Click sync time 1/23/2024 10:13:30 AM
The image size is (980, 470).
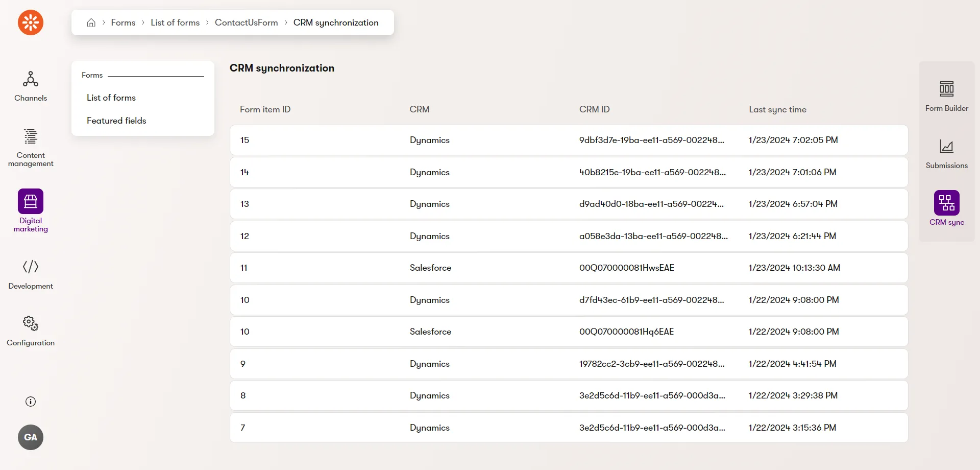tap(794, 268)
